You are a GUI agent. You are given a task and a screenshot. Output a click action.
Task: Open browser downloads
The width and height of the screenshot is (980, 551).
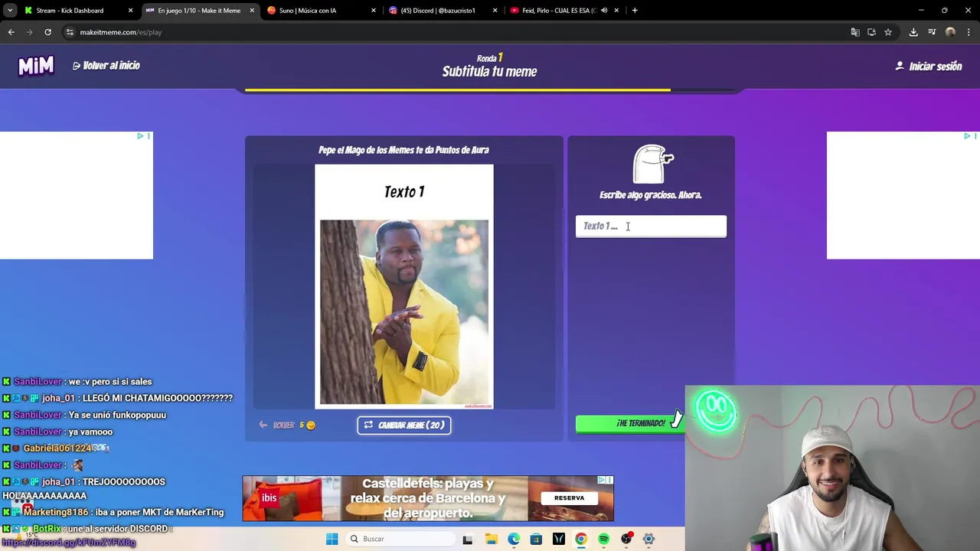913,32
